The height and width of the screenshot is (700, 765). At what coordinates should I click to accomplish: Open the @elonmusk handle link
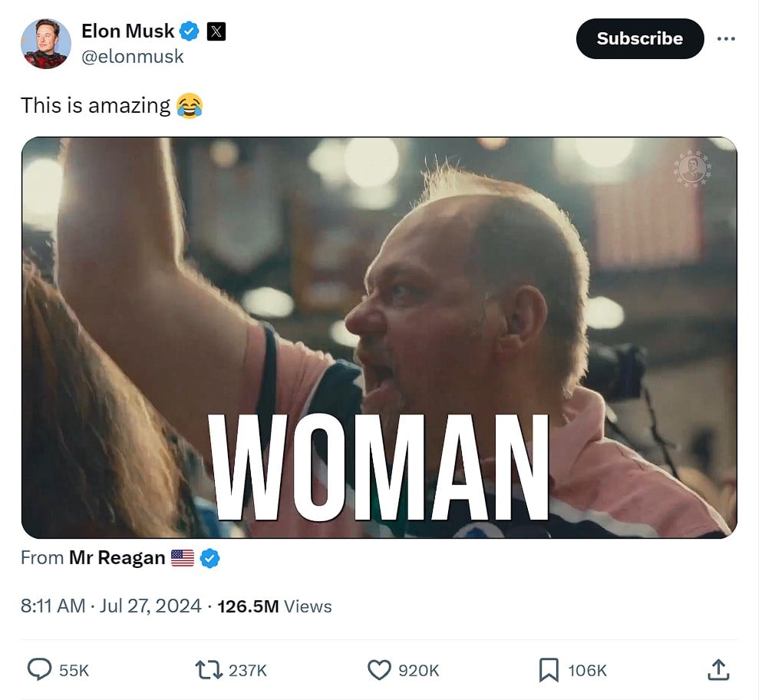click(133, 57)
